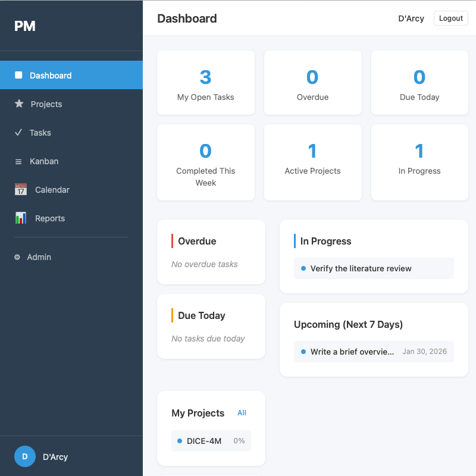
Task: Click the D'Arcy username in the header
Action: click(x=411, y=18)
